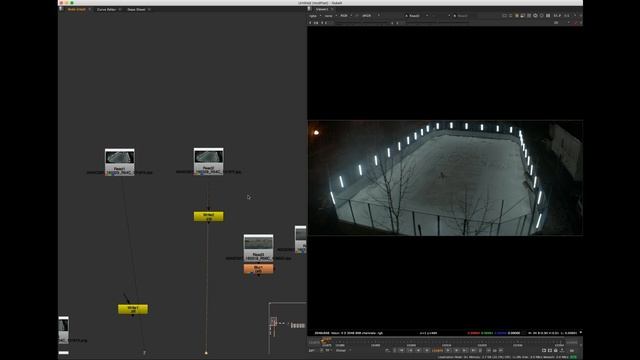Open the rgba channel set dropdown
Image resolution: width=640 pixels, height=360 pixels.
[315, 16]
